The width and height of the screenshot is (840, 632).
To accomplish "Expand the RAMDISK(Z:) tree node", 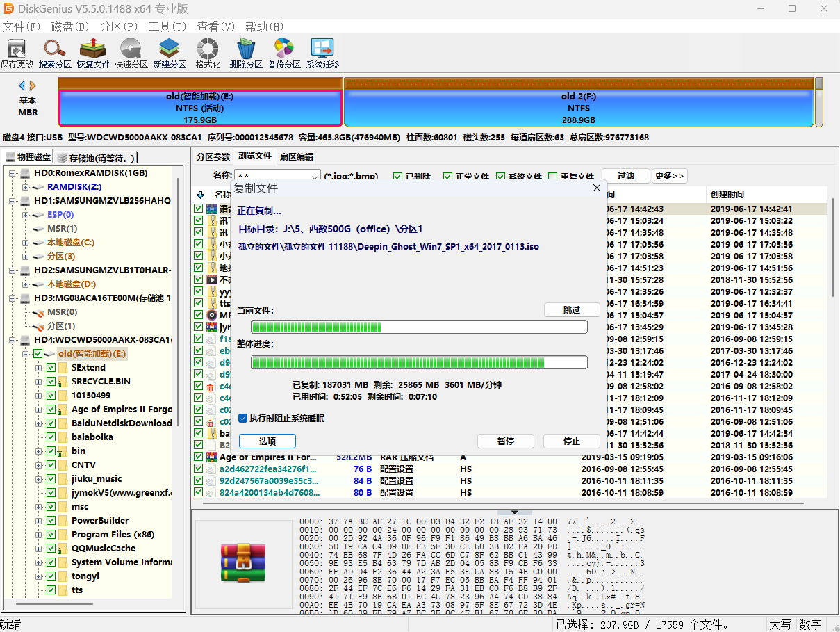I will [26, 187].
